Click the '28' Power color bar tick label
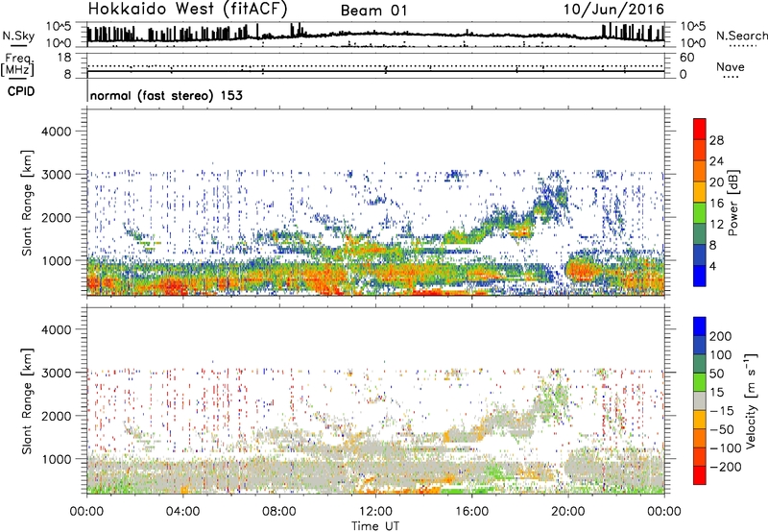The height and width of the screenshot is (532, 768). coord(716,140)
